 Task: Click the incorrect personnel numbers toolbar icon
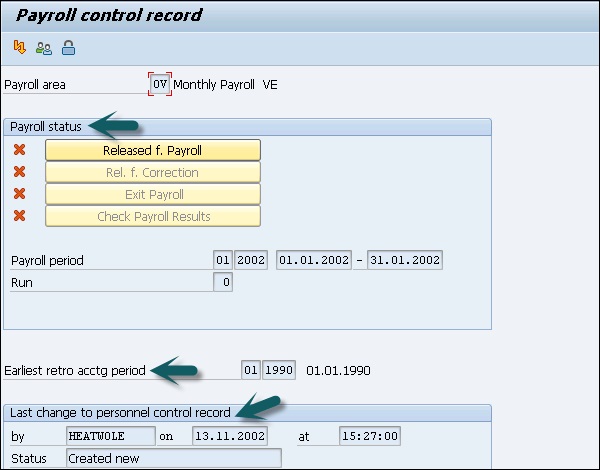coord(20,47)
